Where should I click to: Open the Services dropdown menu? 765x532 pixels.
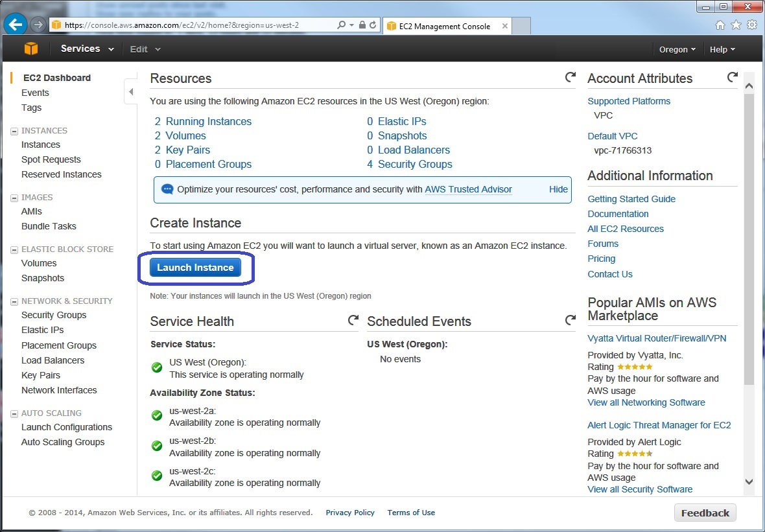pos(88,49)
